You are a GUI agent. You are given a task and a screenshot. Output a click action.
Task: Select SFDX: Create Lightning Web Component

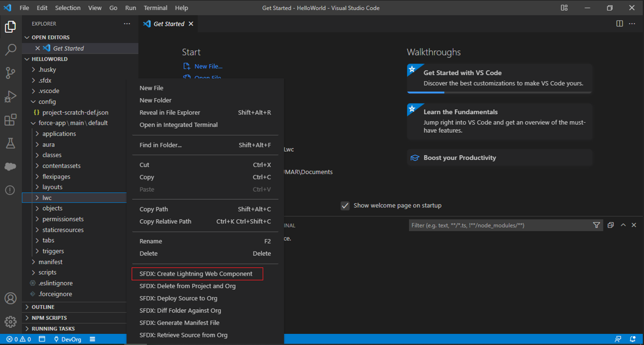(x=197, y=273)
